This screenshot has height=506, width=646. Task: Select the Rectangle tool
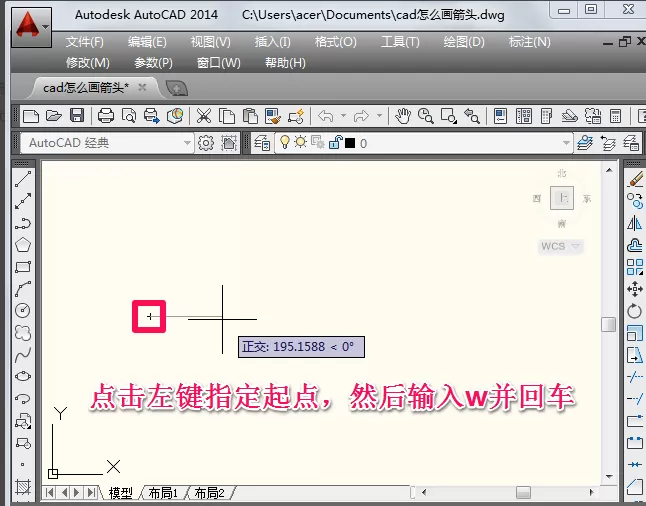[23, 267]
